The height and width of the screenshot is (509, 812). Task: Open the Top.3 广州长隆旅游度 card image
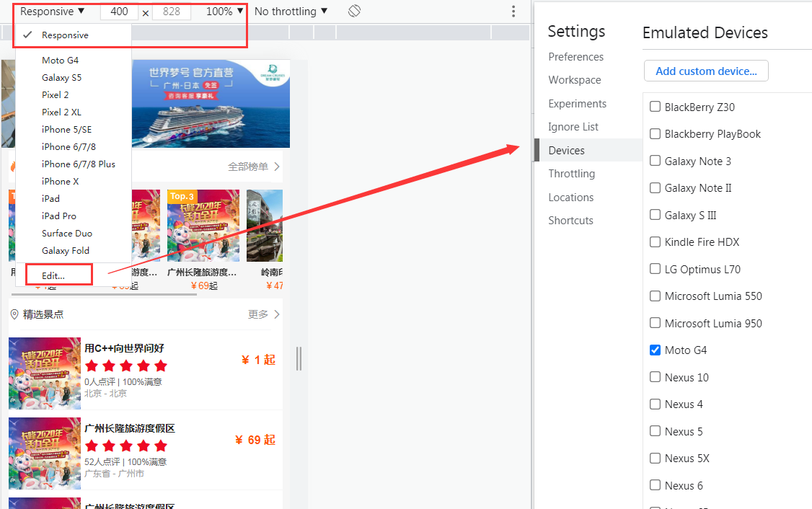point(203,225)
